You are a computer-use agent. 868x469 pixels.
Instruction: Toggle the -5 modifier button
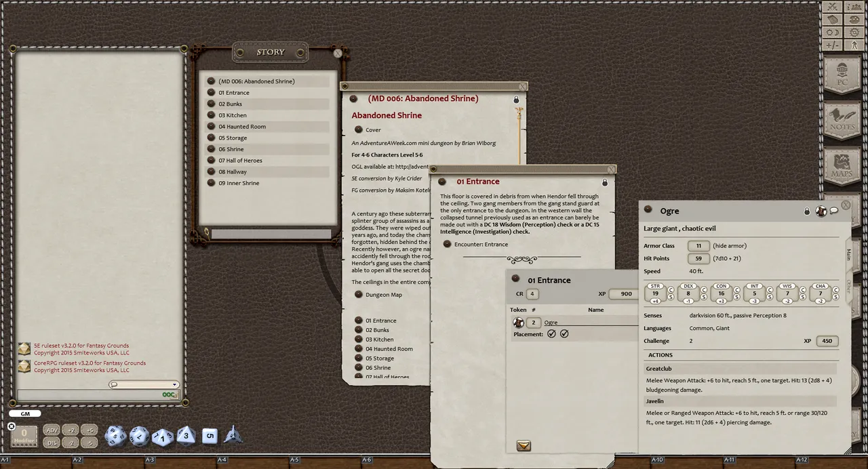[x=89, y=443]
